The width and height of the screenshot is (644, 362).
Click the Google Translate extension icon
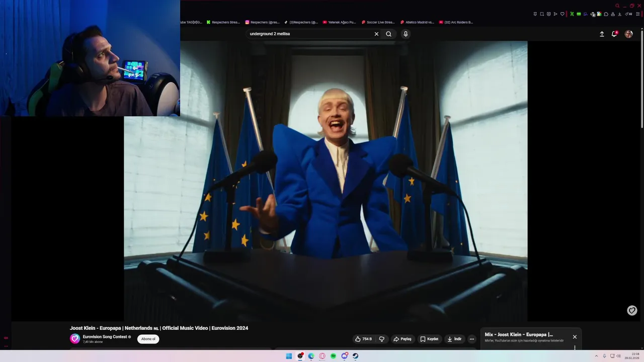pyautogui.click(x=599, y=14)
